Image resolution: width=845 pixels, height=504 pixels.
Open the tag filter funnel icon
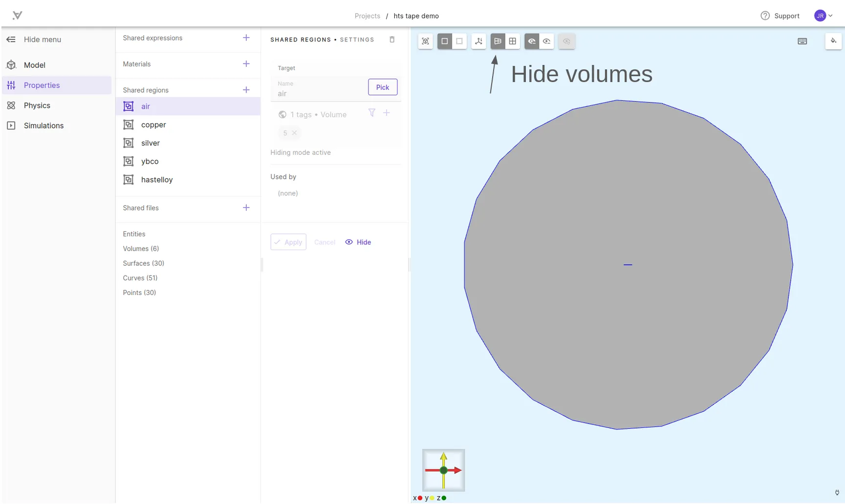[x=372, y=113]
